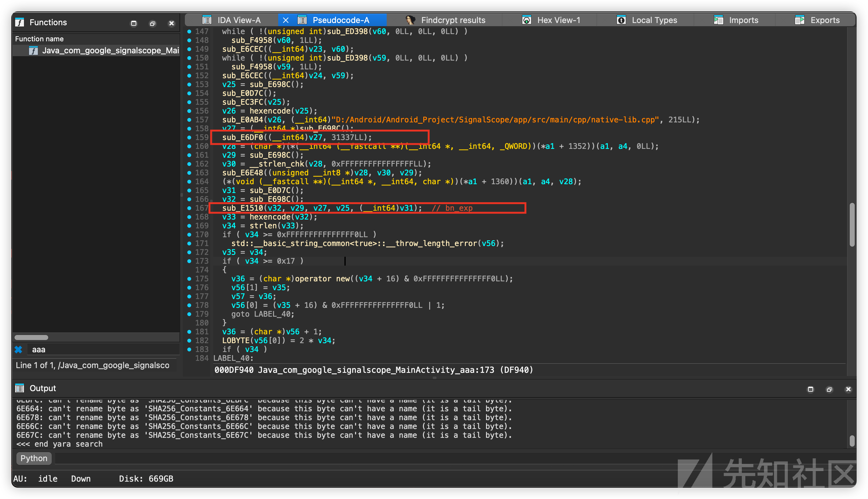Float the Functions panel window
Screen dimensions: 868x499
point(152,23)
